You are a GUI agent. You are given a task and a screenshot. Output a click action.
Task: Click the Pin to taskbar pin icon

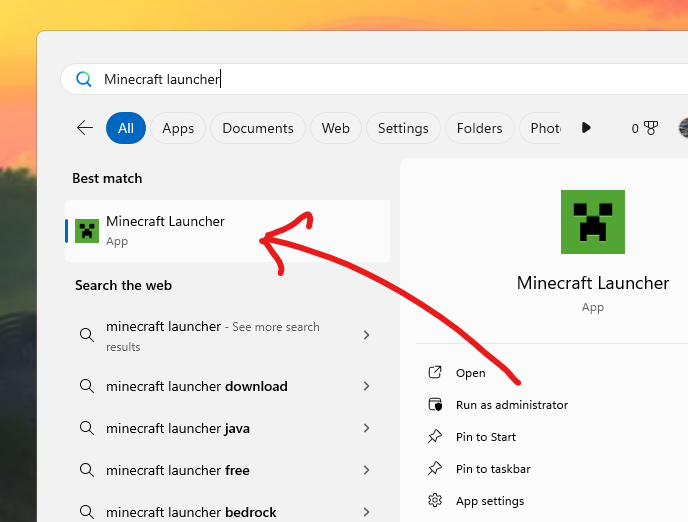click(x=435, y=468)
